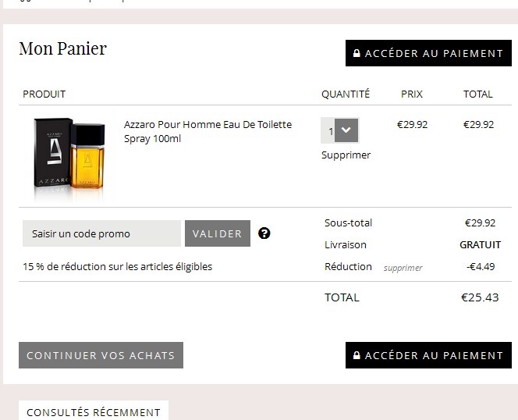
Task: Click the PRIX column header
Action: pos(412,94)
